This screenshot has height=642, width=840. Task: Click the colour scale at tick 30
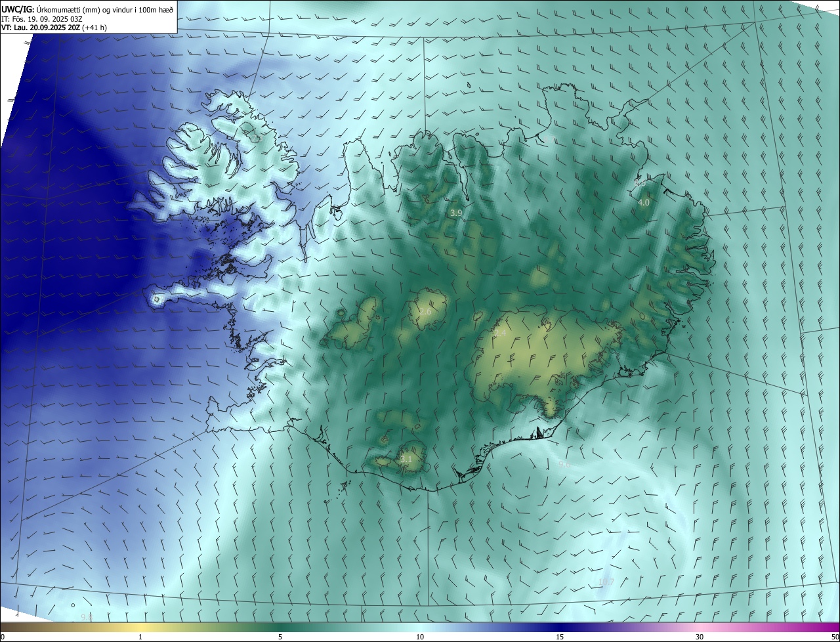coord(700,637)
